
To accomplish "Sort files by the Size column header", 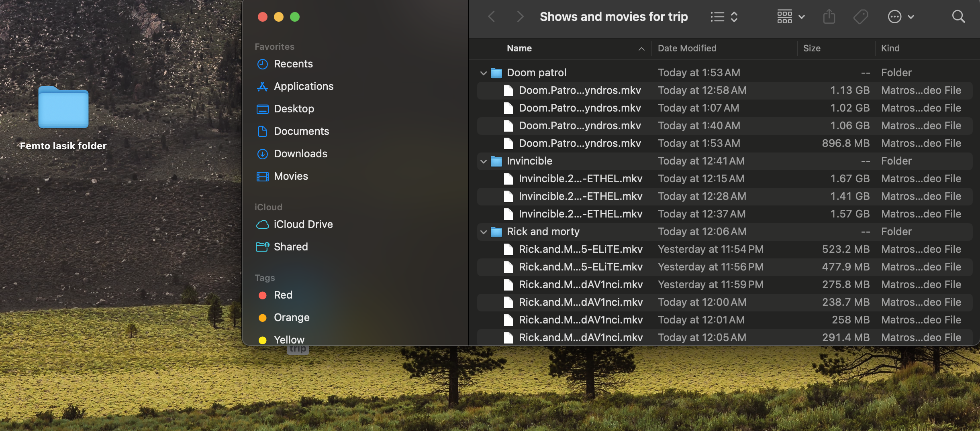I will pos(811,48).
